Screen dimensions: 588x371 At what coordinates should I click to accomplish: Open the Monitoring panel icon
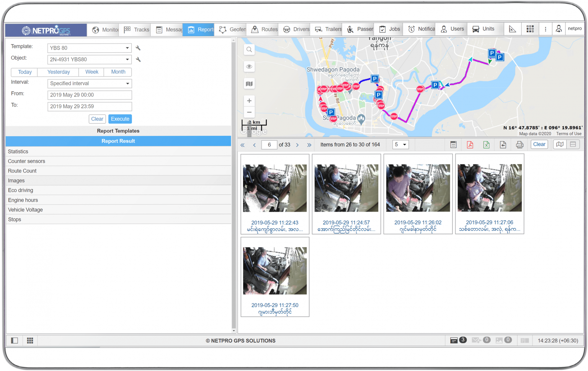[96, 29]
